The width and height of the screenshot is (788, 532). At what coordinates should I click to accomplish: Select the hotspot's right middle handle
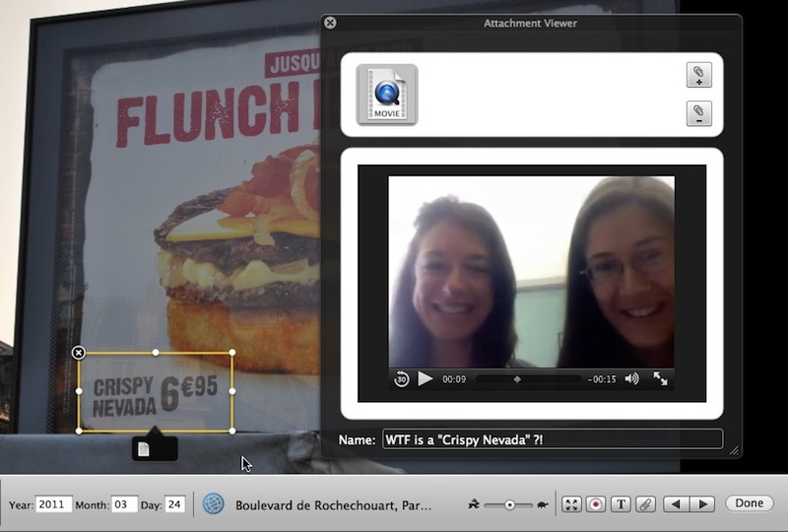[232, 391]
